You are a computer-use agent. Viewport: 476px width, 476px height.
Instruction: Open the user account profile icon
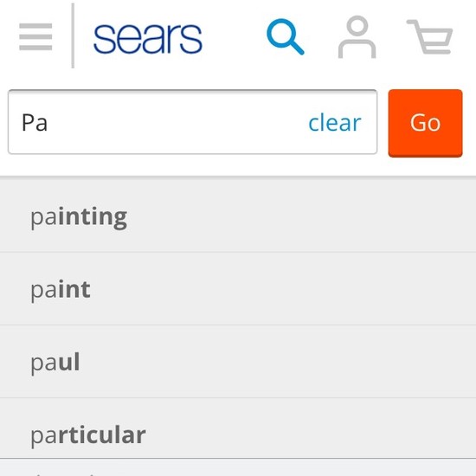357,36
